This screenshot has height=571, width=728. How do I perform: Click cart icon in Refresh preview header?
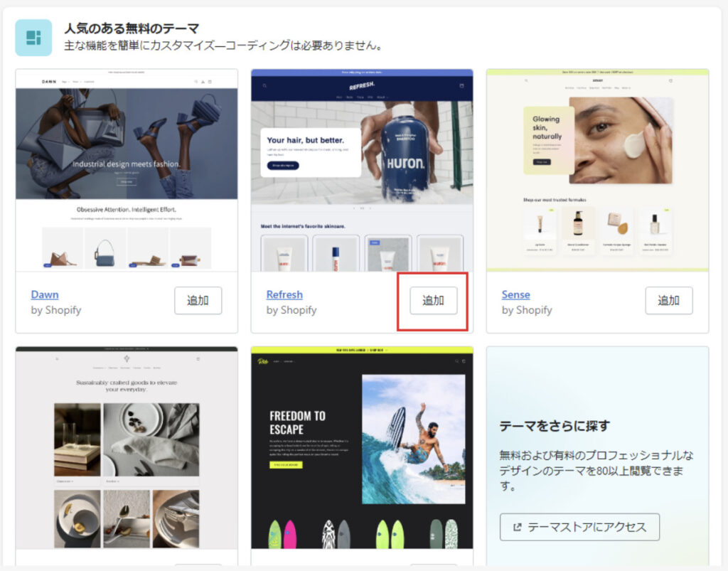click(x=461, y=85)
